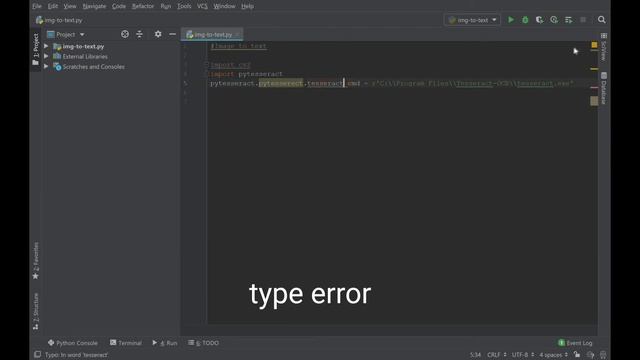Click the import pytesseract code line
Image resolution: width=640 pixels, height=360 pixels.
coord(246,74)
